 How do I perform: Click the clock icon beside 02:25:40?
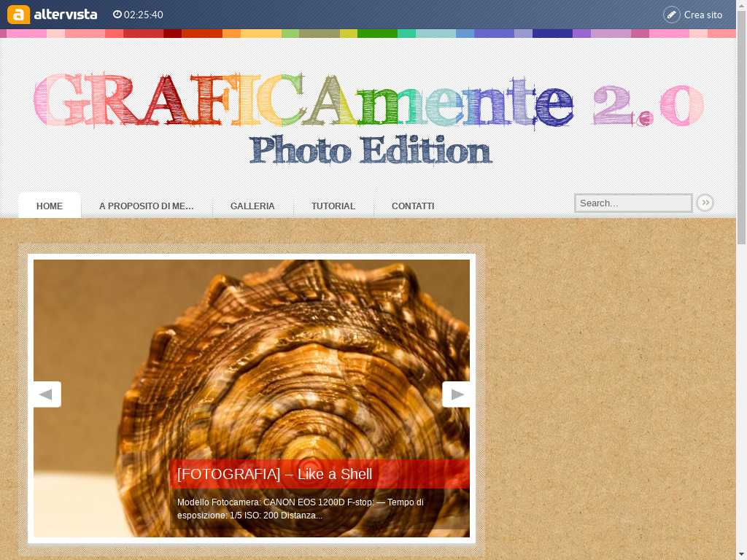117,15
